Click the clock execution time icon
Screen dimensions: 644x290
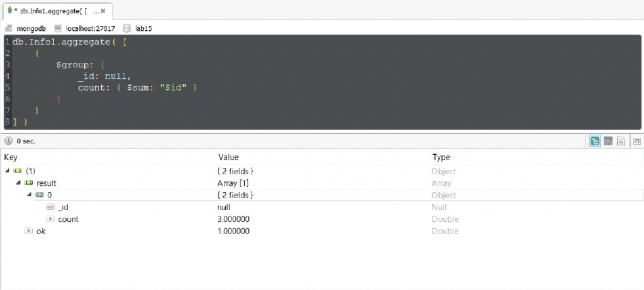[x=8, y=141]
